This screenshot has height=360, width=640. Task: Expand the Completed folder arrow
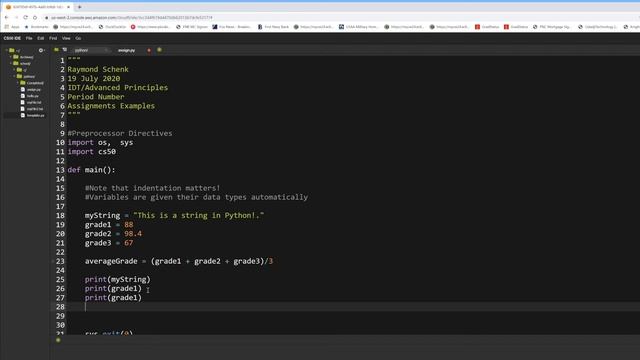point(18,83)
